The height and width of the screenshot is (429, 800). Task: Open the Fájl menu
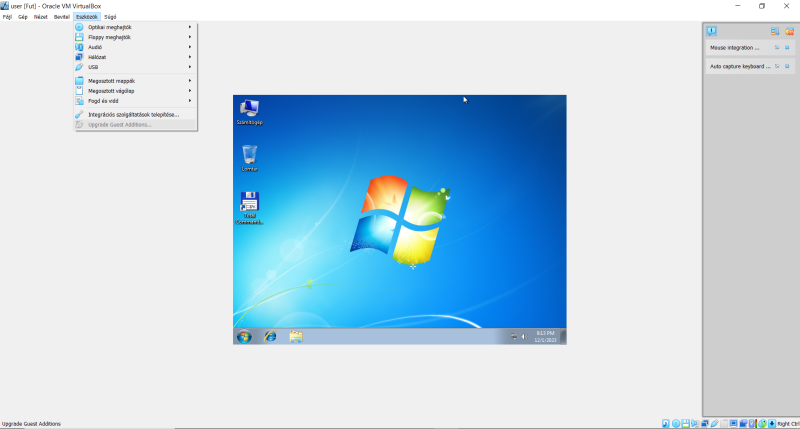click(x=7, y=17)
